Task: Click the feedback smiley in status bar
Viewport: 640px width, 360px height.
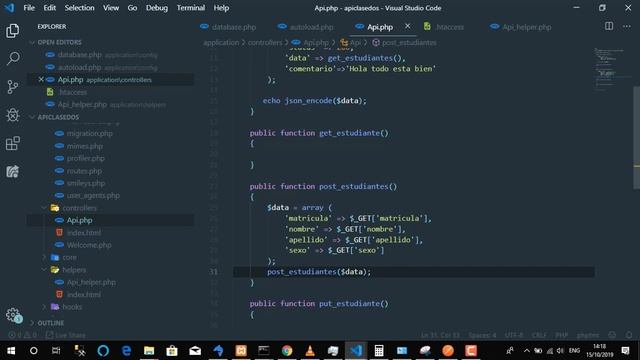Action: [612, 335]
